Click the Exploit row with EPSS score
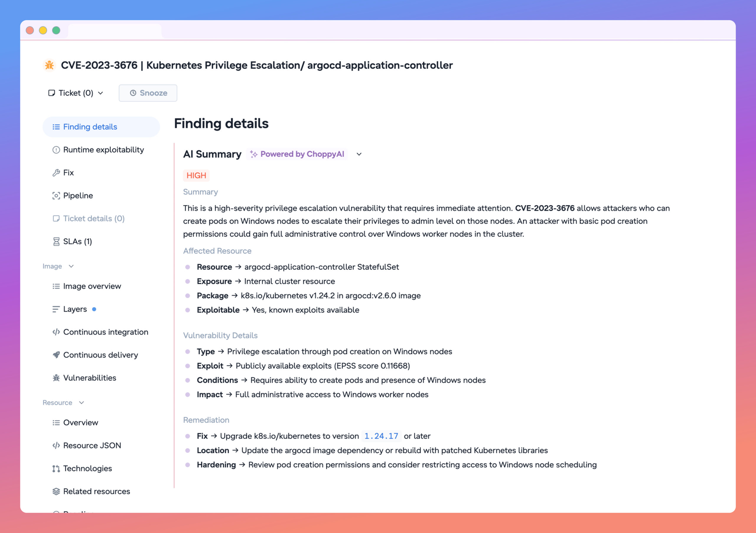Image resolution: width=756 pixels, height=533 pixels. (x=298, y=366)
